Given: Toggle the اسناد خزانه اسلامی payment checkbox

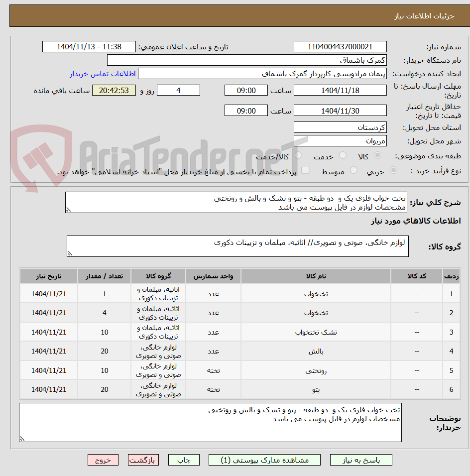Looking at the screenshot, I should (305, 170).
